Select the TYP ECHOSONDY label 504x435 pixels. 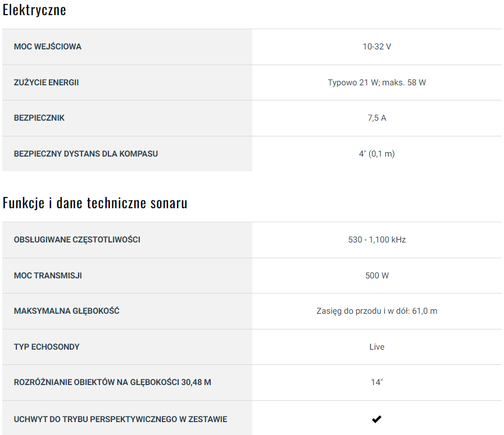click(47, 347)
